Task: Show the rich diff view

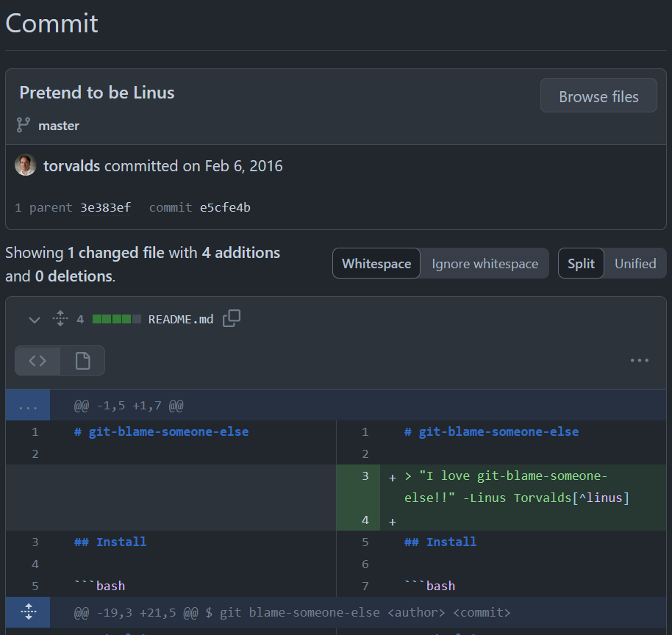Action: (x=83, y=361)
